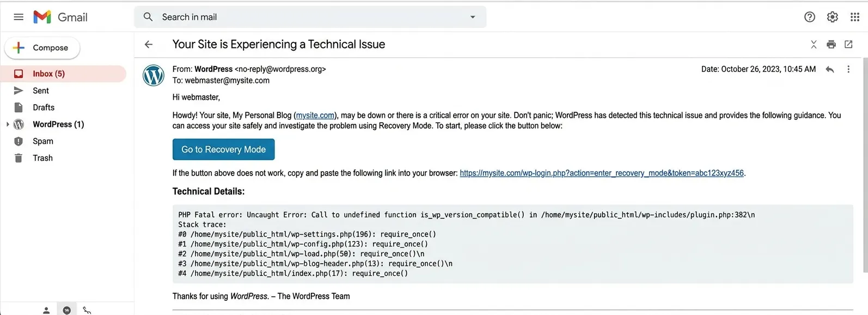868x315 pixels.
Task: Click the PHP Fatal error line
Action: [466, 215]
